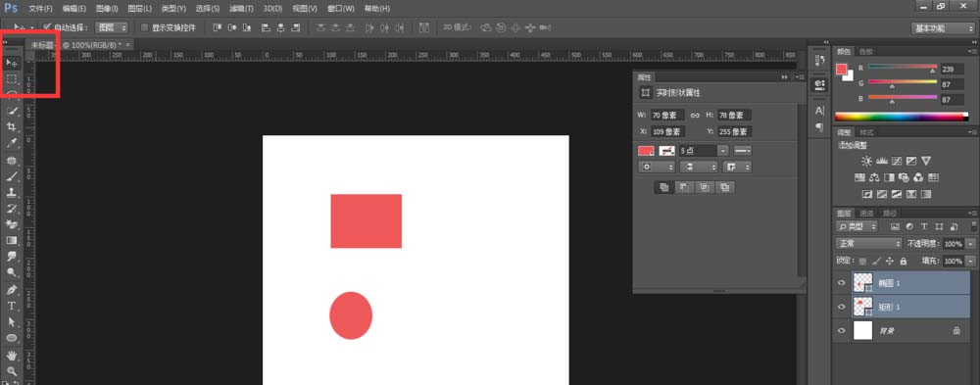Image resolution: width=980 pixels, height=385 pixels.
Task: Click the Levels histogram adjustment icon
Action: pyautogui.click(x=881, y=162)
